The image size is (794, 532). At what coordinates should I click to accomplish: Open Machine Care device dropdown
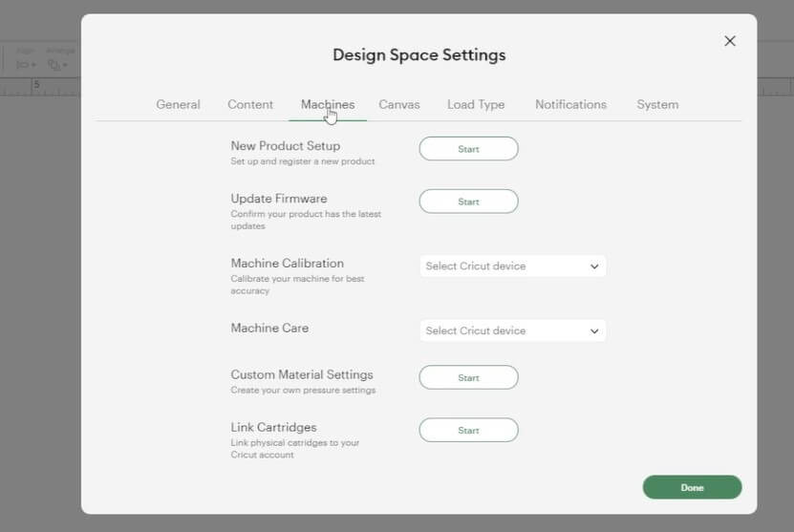point(512,331)
